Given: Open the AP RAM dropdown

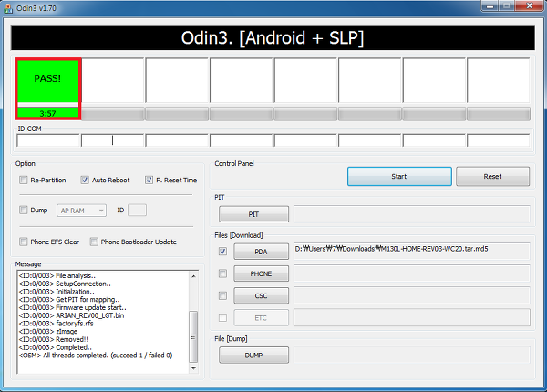Looking at the screenshot, I should [82, 211].
